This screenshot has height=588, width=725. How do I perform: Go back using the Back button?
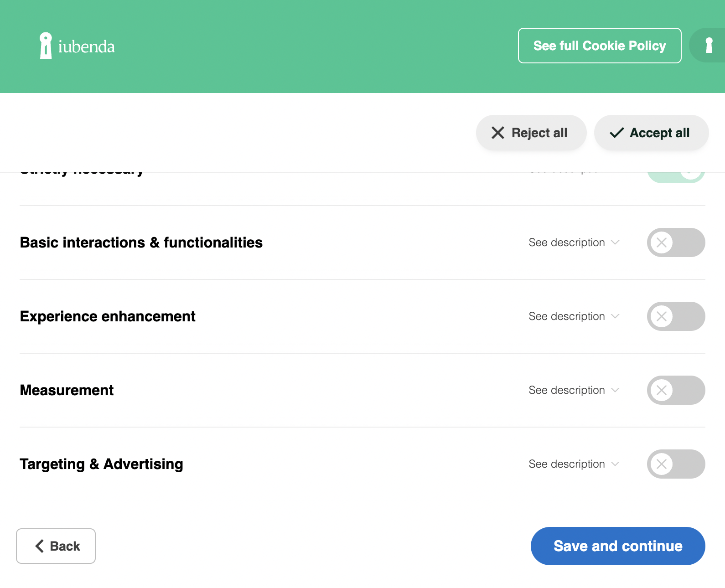click(56, 546)
